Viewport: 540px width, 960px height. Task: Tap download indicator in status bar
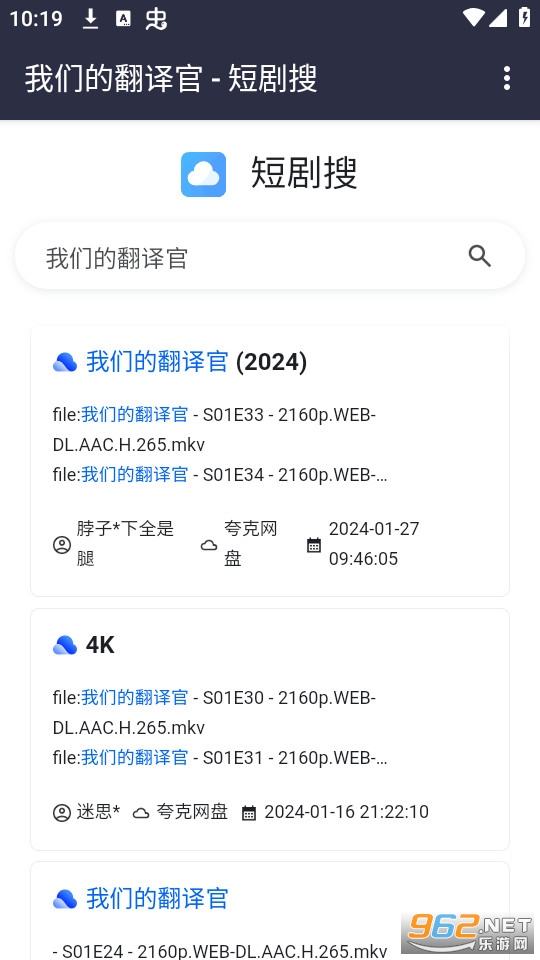(91, 19)
